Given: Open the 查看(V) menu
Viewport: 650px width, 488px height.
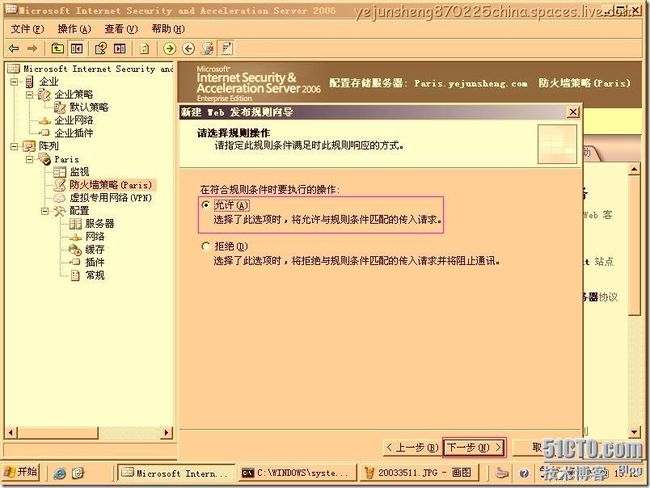Looking at the screenshot, I should point(121,29).
